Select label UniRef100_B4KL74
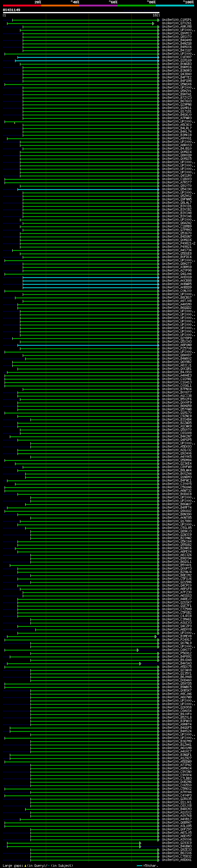This screenshot has height=868, width=197. 177,132
